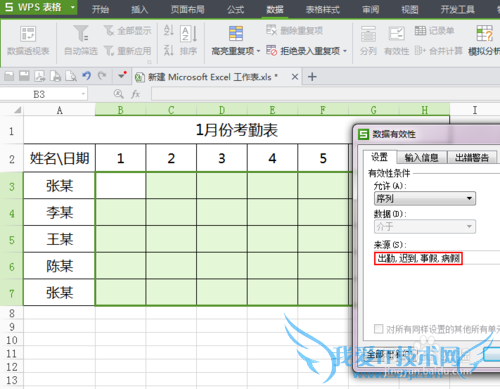Click the cell containing 王某
Screen dimensions: 500x389
coord(59,239)
